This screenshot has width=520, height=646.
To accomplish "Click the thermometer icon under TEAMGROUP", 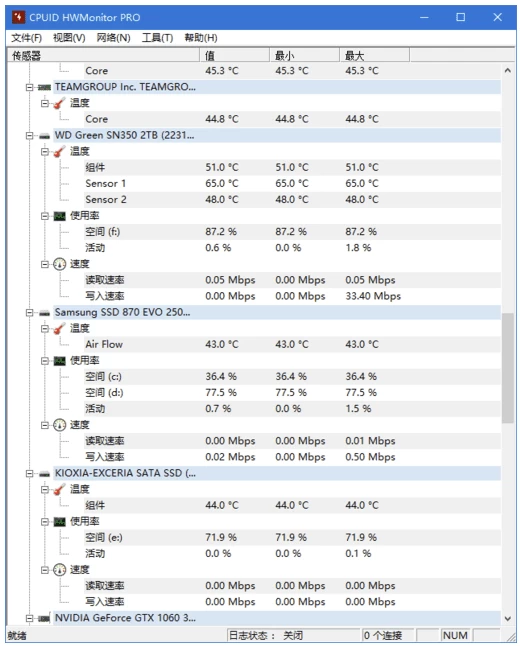I will pos(60,103).
